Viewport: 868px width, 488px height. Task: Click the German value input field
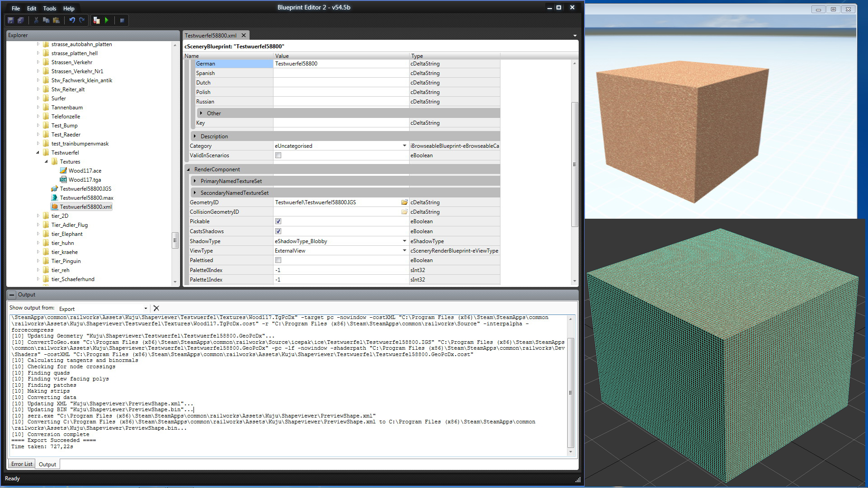341,64
